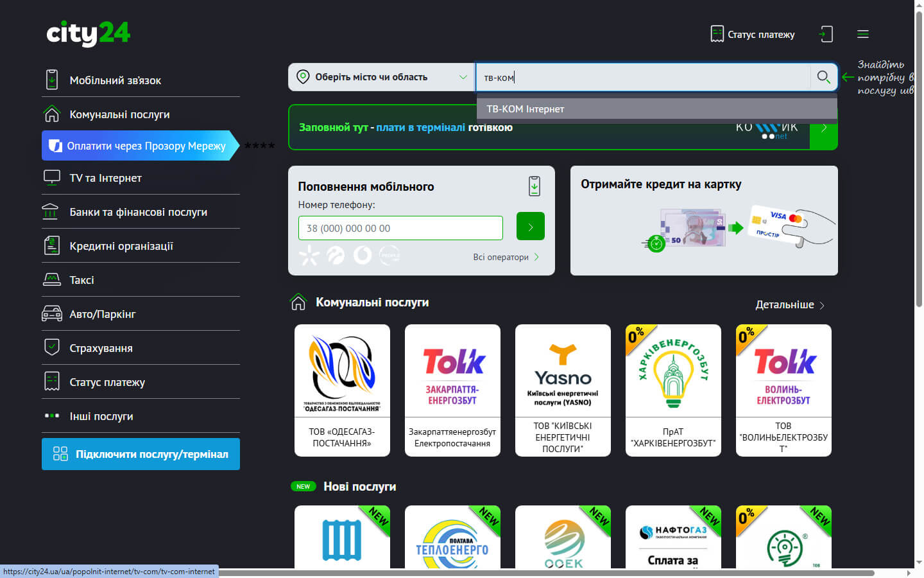Click the credit document icon beside Кредитні організації

tap(51, 245)
